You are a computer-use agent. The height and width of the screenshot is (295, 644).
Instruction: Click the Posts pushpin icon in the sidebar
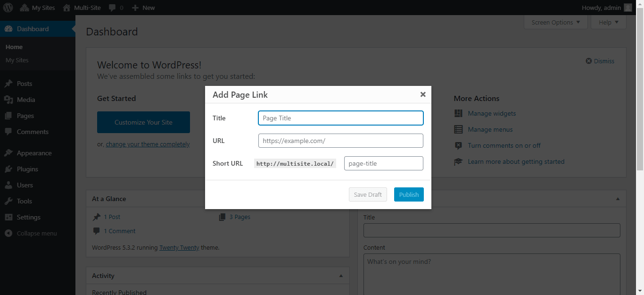pyautogui.click(x=8, y=84)
